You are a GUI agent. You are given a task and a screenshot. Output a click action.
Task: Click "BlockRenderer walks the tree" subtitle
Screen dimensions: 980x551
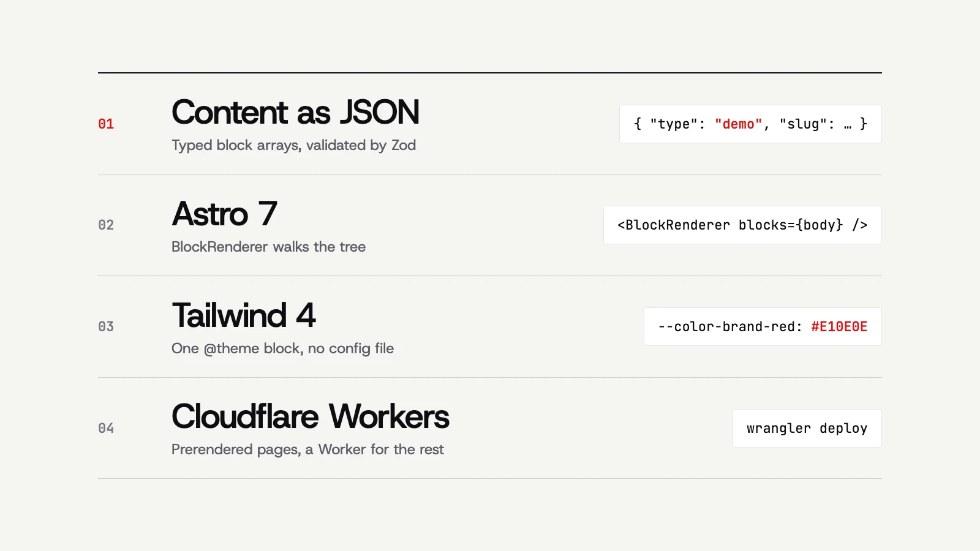[268, 247]
